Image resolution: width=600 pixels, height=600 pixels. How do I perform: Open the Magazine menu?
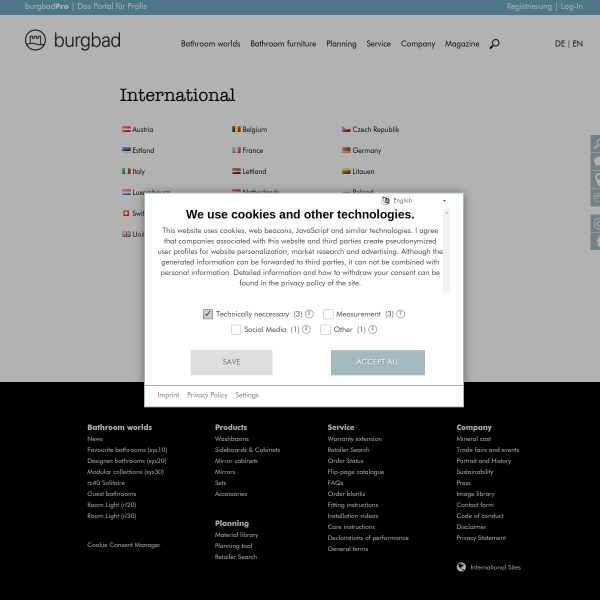point(462,44)
